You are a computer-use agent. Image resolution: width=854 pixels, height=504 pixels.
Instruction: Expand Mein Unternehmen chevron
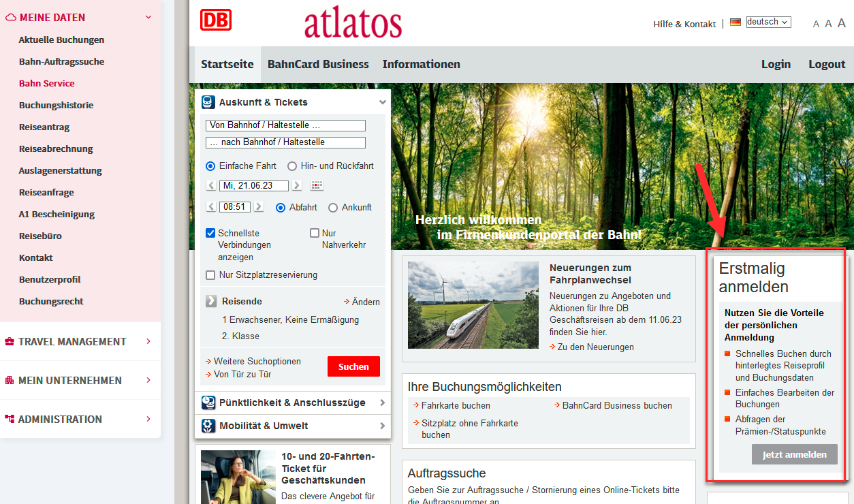tap(148, 381)
